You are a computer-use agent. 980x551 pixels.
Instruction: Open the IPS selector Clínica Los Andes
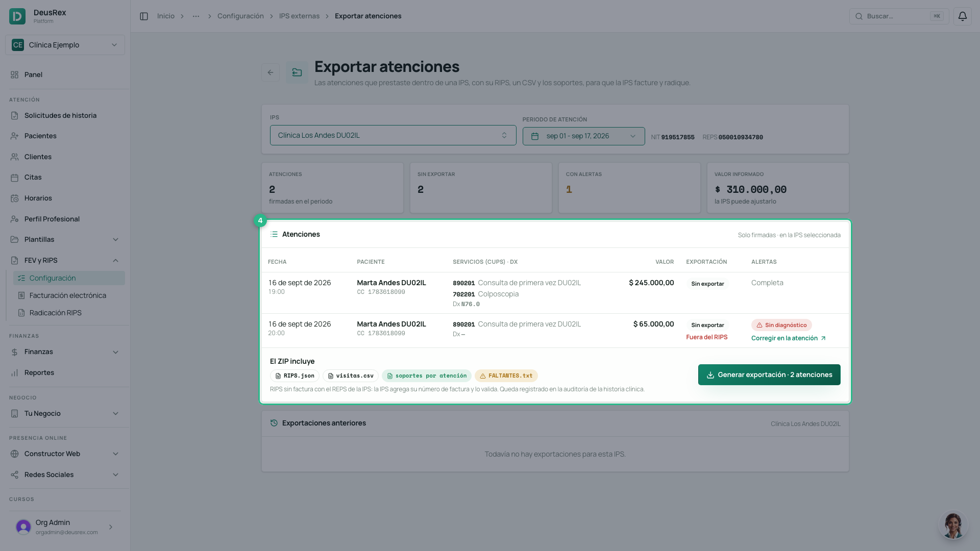tap(393, 135)
